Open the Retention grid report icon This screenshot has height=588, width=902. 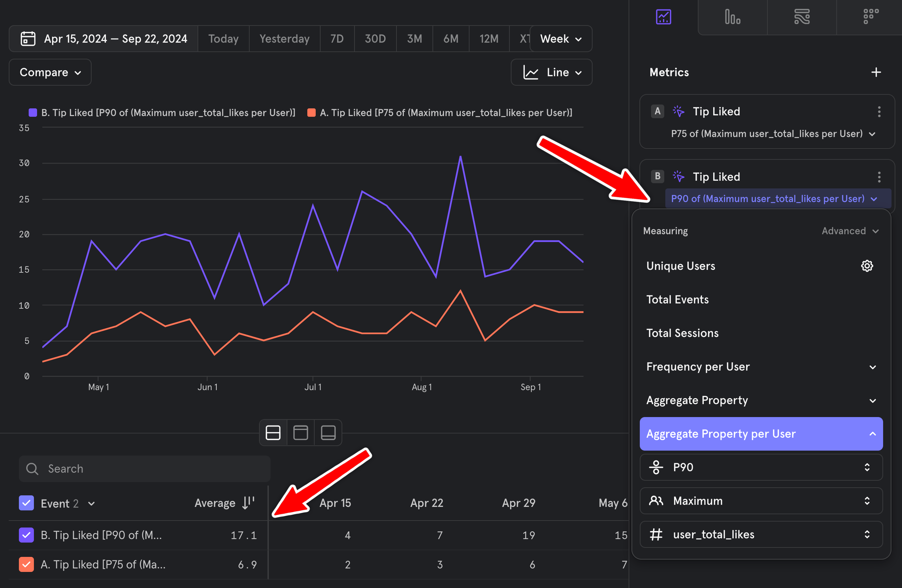point(871,17)
